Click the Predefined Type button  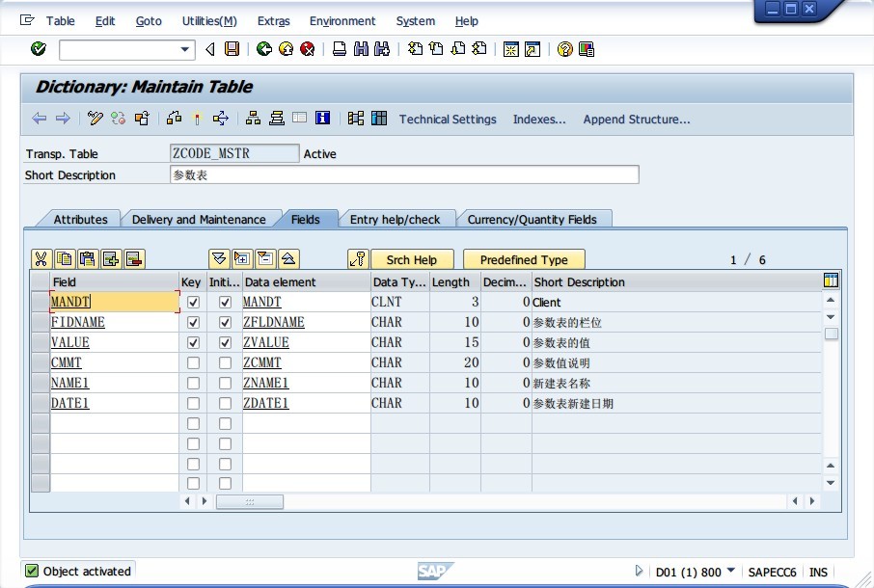point(524,259)
